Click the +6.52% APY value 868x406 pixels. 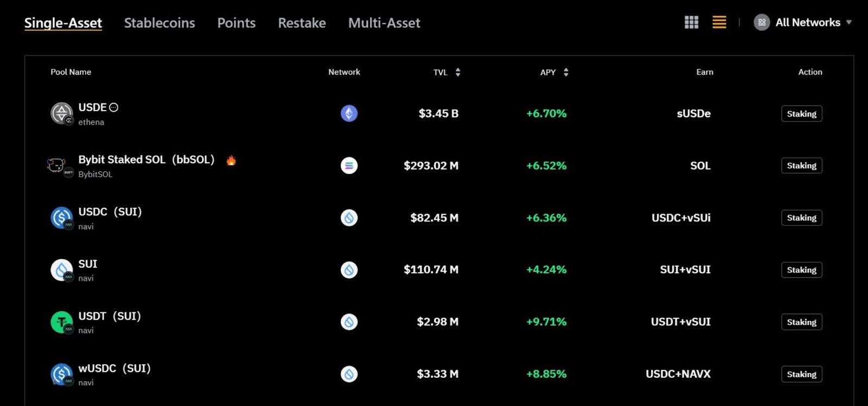pyautogui.click(x=546, y=165)
